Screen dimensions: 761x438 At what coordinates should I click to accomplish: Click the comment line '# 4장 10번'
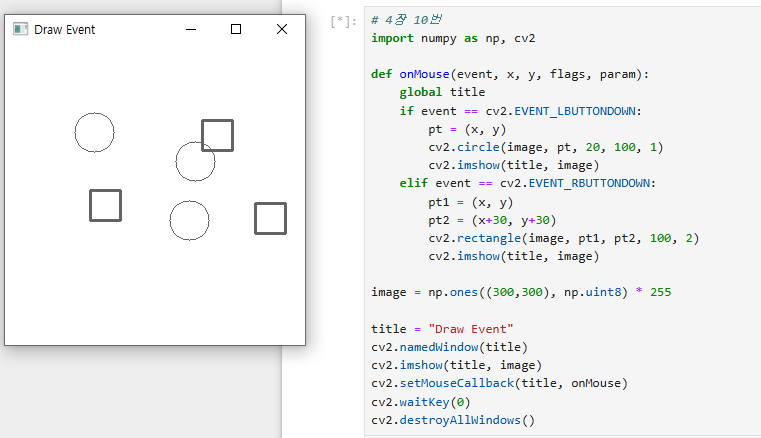(406, 20)
